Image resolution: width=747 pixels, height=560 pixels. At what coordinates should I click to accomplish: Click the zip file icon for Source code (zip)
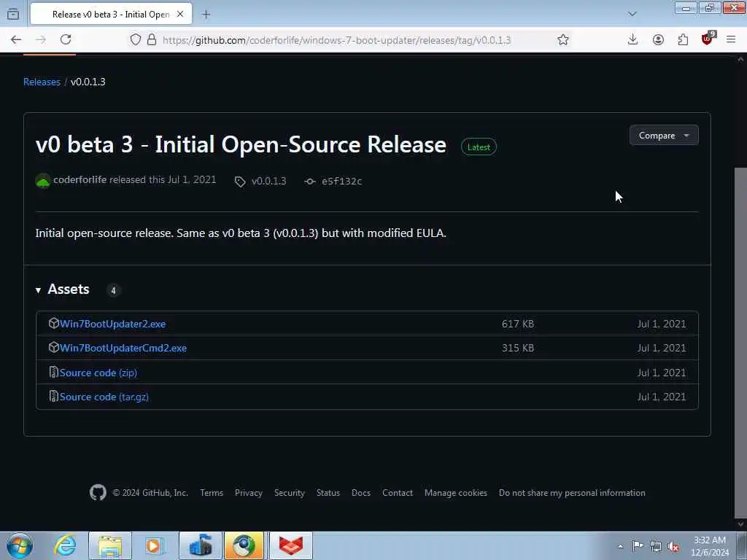pyautogui.click(x=54, y=372)
